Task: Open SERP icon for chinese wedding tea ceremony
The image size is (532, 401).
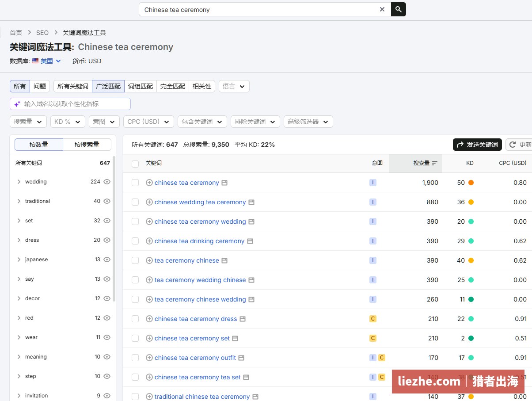Action: tap(251, 202)
